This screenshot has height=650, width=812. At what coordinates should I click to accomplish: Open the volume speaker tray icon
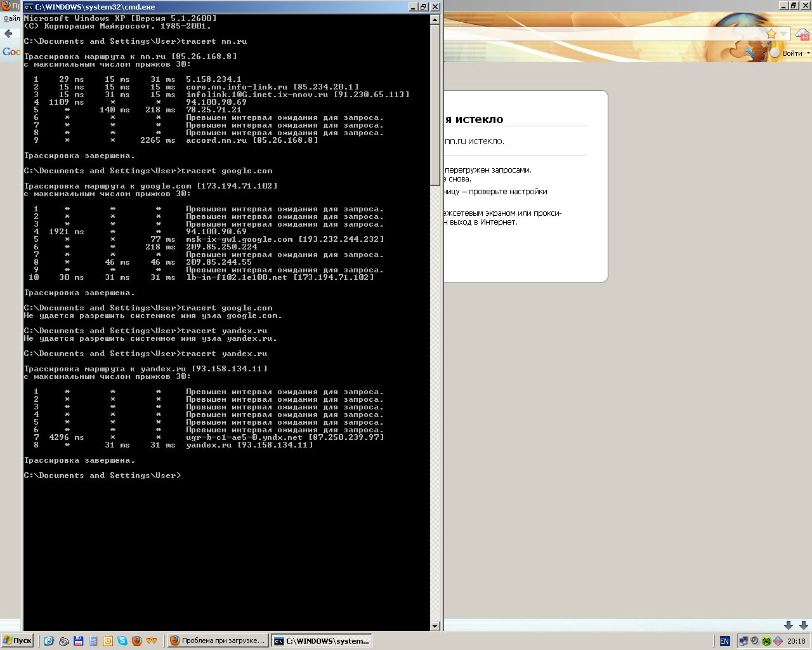pyautogui.click(x=755, y=641)
